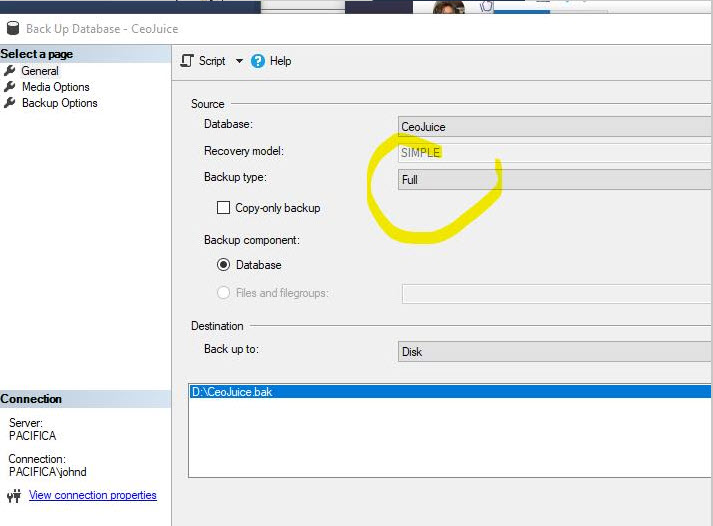713x526 pixels.
Task: Enable the Copy-only backup checkbox
Action: pos(223,208)
